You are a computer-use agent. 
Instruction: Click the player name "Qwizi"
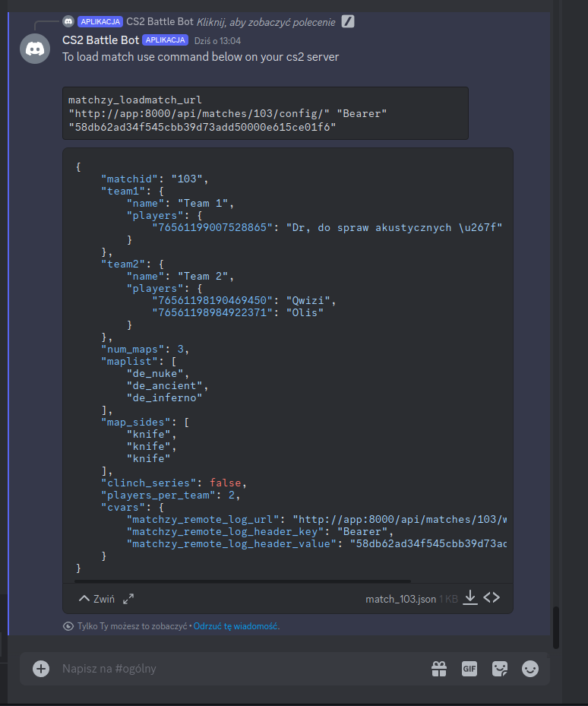coord(308,301)
